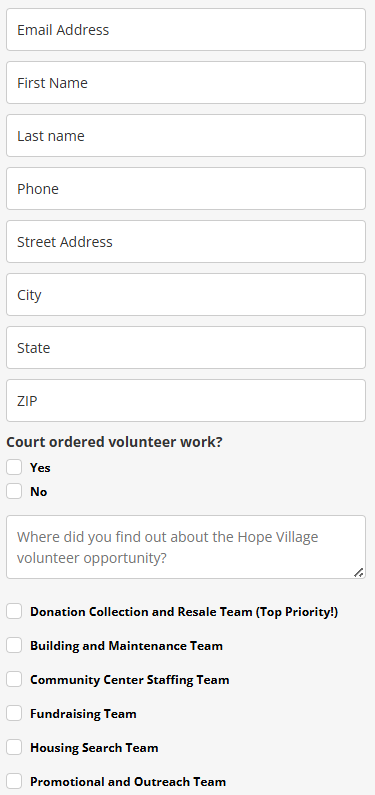Activate the Street Address input

pyautogui.click(x=186, y=241)
